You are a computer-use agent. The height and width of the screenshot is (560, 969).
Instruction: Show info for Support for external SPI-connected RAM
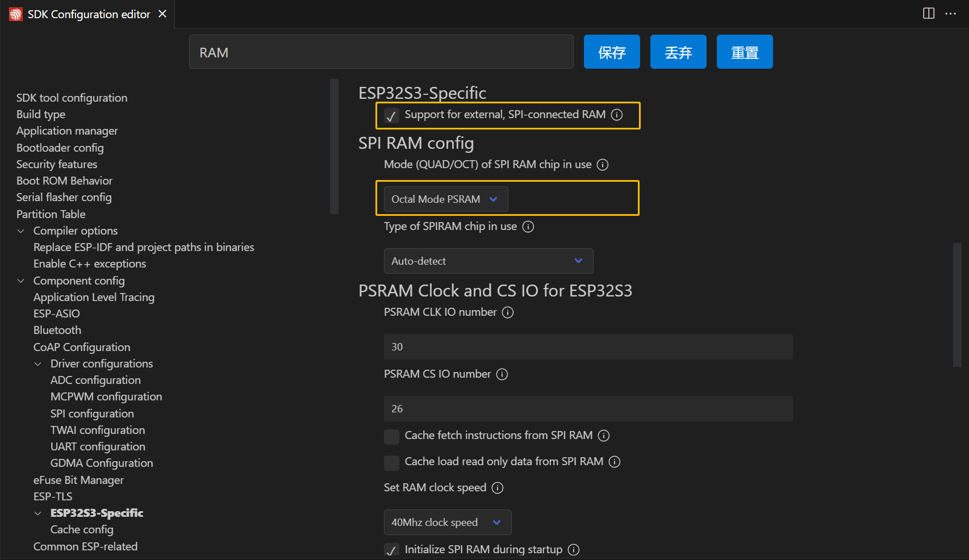[x=617, y=115]
